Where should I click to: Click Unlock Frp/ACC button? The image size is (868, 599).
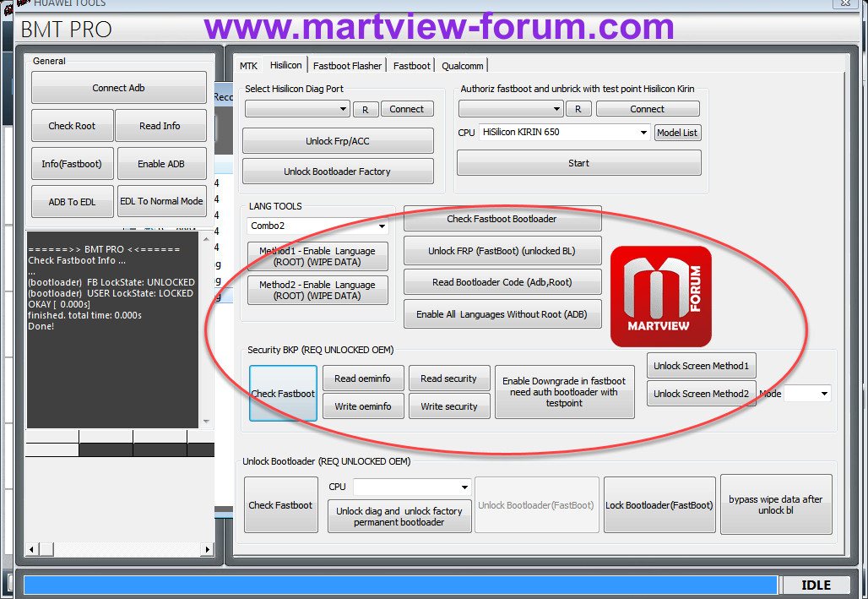[338, 141]
